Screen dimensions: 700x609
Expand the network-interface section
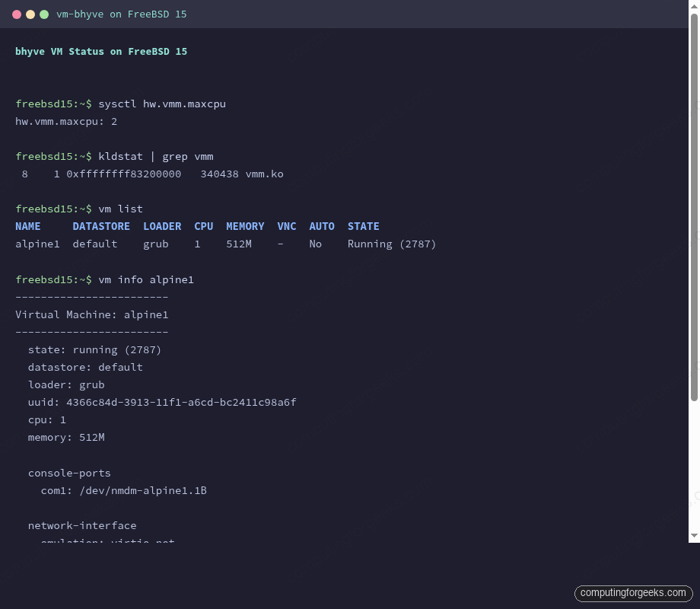[82, 525]
